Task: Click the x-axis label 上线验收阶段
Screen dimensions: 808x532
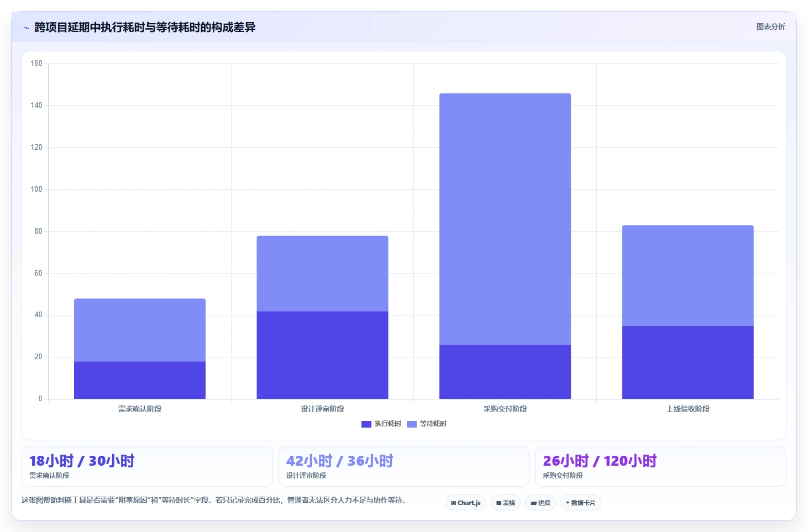Action: pos(688,409)
